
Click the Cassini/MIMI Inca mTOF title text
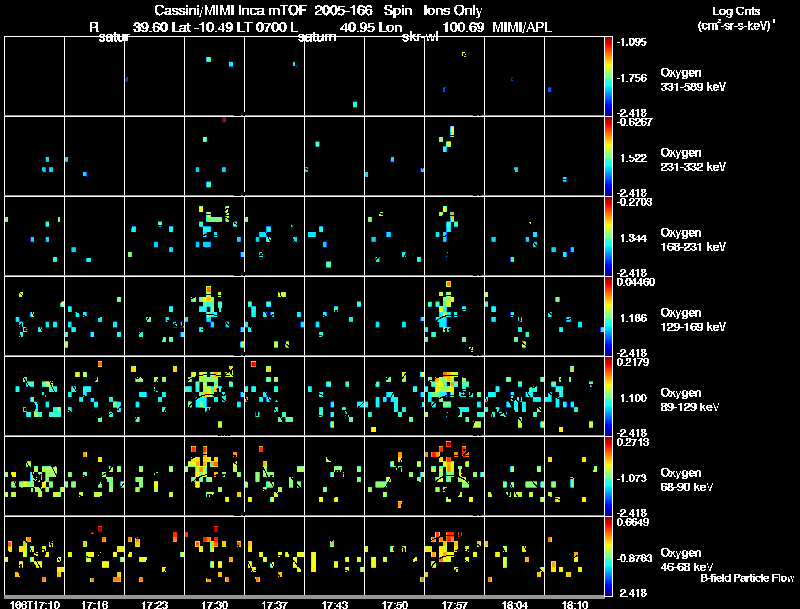230,10
